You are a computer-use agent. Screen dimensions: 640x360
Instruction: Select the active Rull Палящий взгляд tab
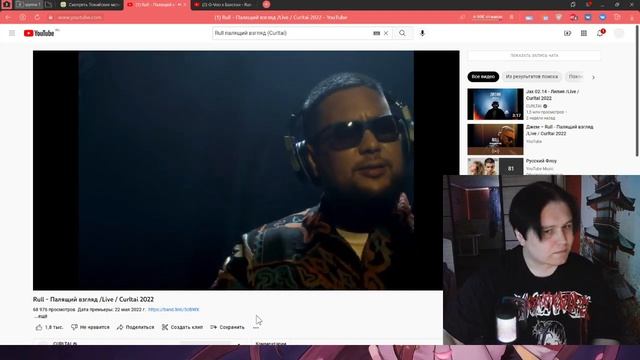(156, 4)
